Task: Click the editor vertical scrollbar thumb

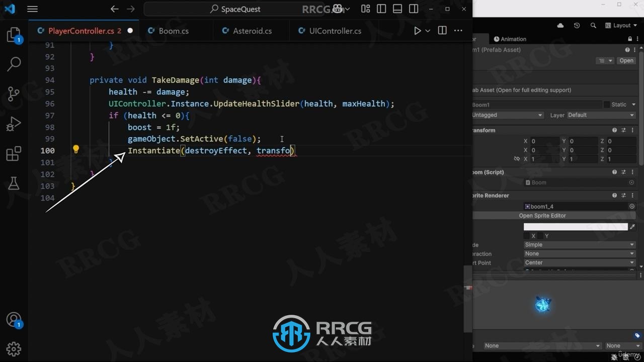Action: point(468,299)
